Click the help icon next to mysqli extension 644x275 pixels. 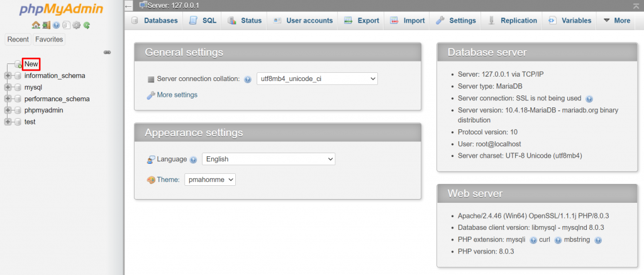[533, 240]
